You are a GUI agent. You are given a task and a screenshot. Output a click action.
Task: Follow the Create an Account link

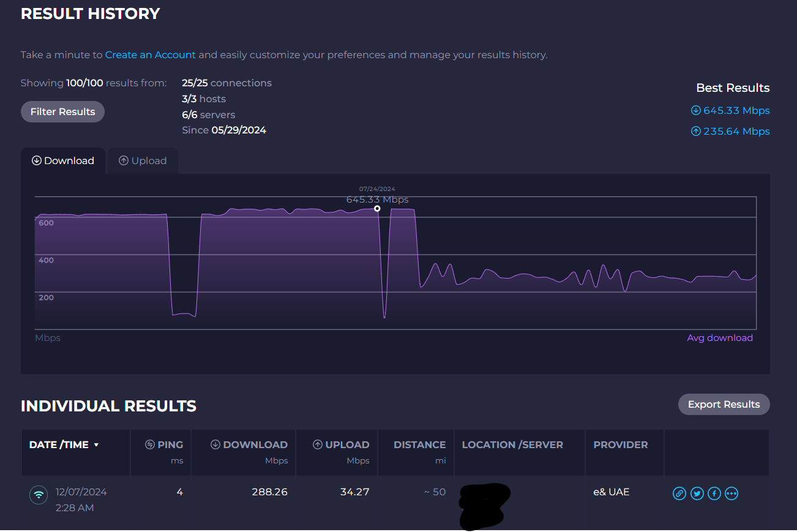(151, 55)
